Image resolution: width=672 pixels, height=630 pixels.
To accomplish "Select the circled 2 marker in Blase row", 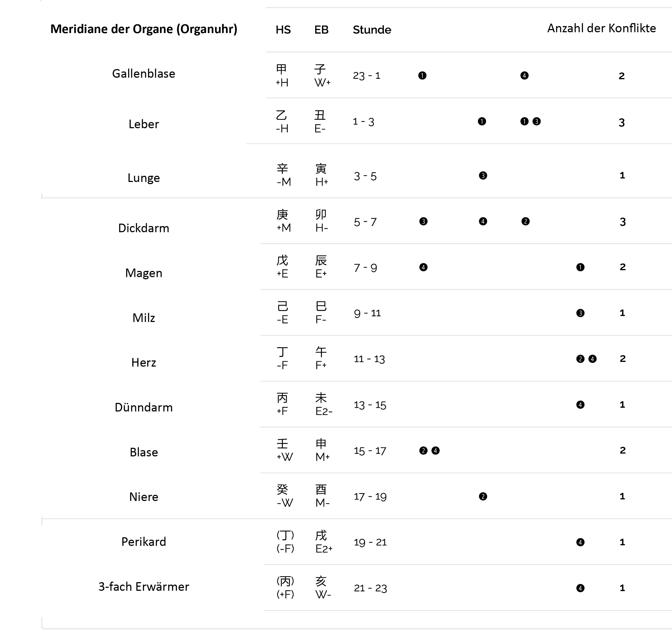I will coord(423,450).
